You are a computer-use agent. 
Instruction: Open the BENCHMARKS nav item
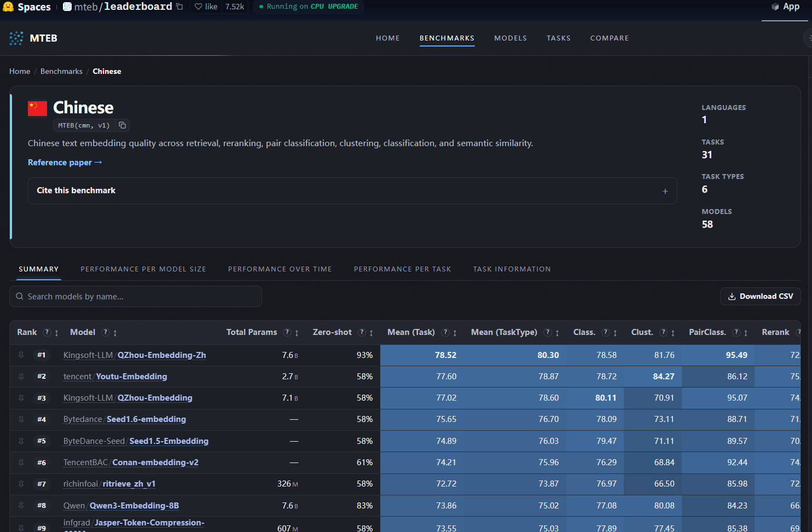447,38
